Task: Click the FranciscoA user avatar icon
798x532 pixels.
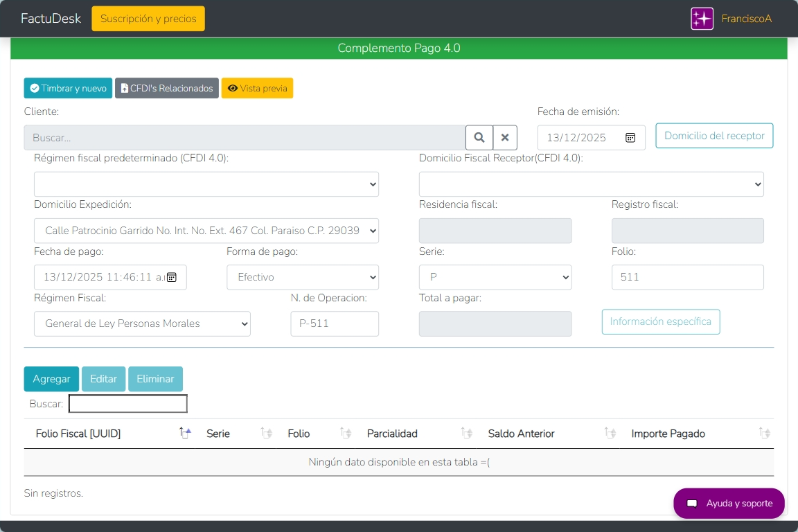Action: 702,19
